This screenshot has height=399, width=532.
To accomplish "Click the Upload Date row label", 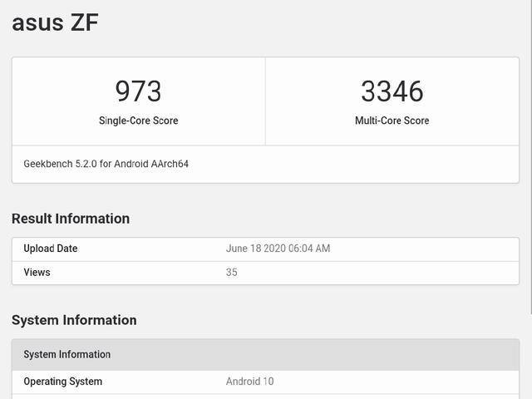I will [51, 249].
